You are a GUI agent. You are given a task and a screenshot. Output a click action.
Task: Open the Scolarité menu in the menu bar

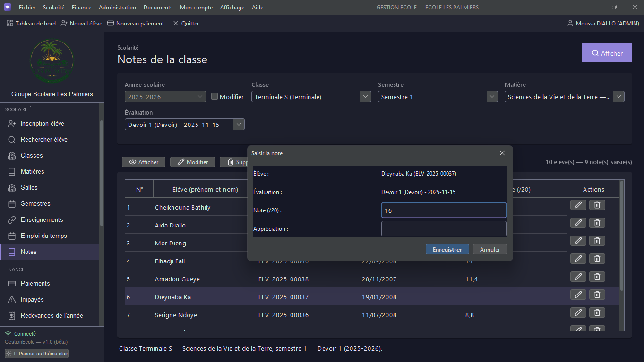(x=53, y=7)
